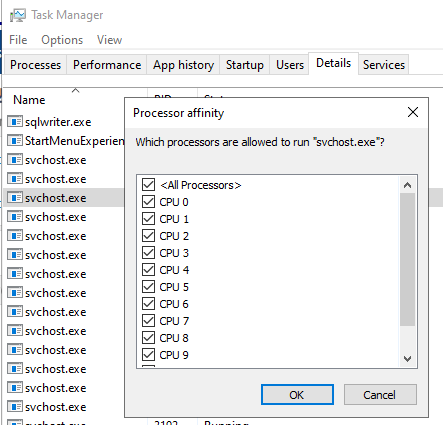Switch to the Users tab
The height and width of the screenshot is (425, 443).
(x=290, y=65)
